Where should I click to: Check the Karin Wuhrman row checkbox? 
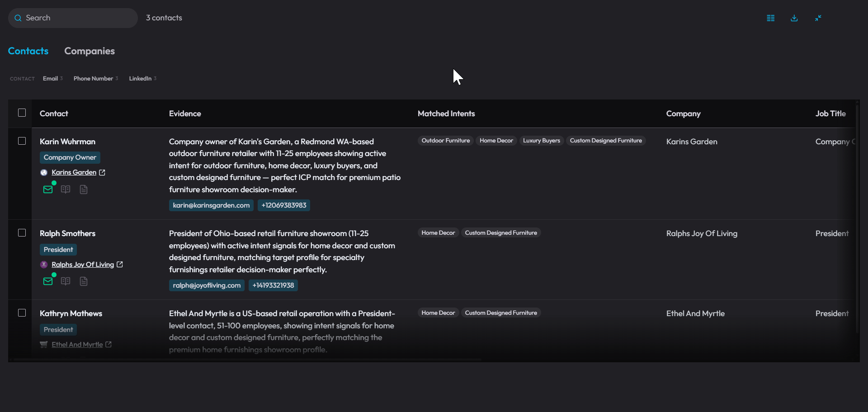(x=22, y=141)
